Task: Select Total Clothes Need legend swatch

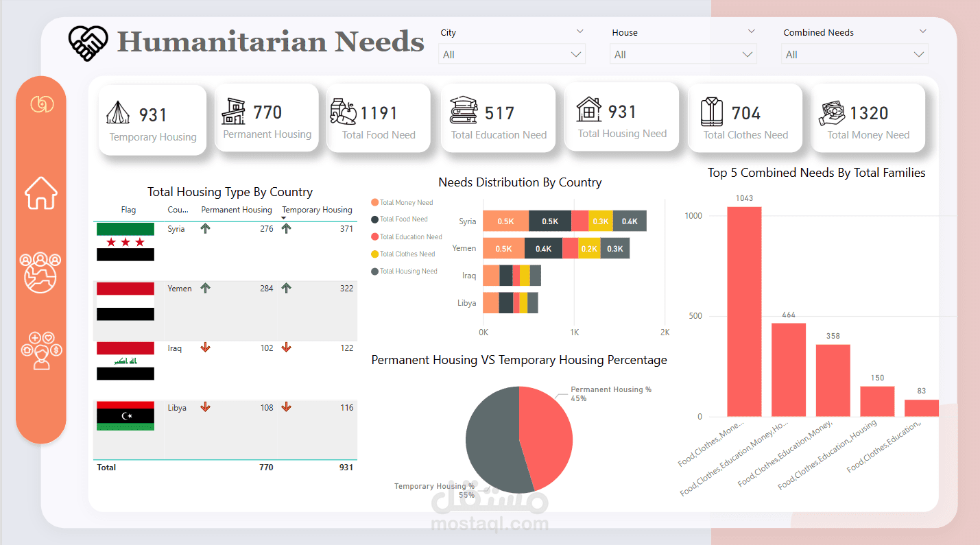Action: click(x=374, y=254)
